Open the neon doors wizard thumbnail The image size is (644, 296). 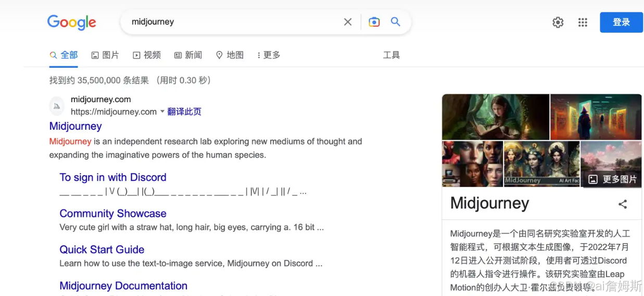[596, 117]
